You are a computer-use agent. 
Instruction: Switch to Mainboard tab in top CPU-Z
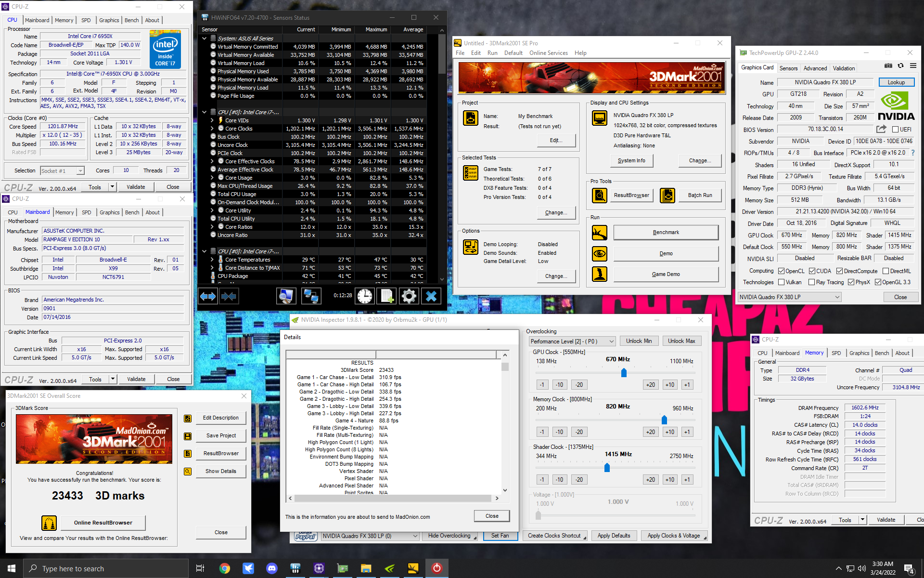click(37, 20)
